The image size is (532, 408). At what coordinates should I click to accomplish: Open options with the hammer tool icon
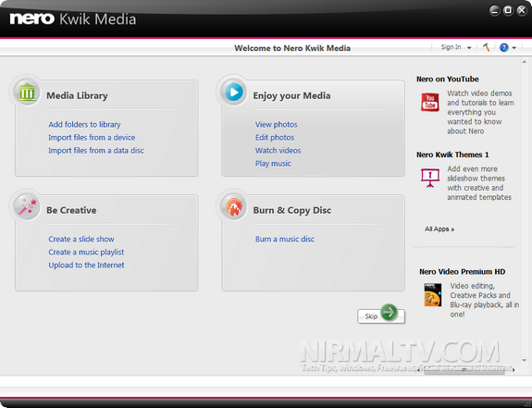click(486, 47)
